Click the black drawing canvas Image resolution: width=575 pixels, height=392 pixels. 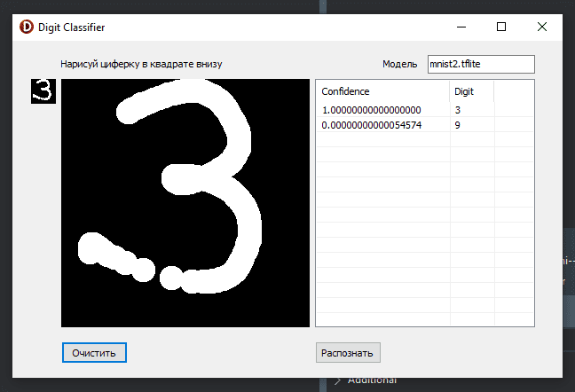click(185, 202)
